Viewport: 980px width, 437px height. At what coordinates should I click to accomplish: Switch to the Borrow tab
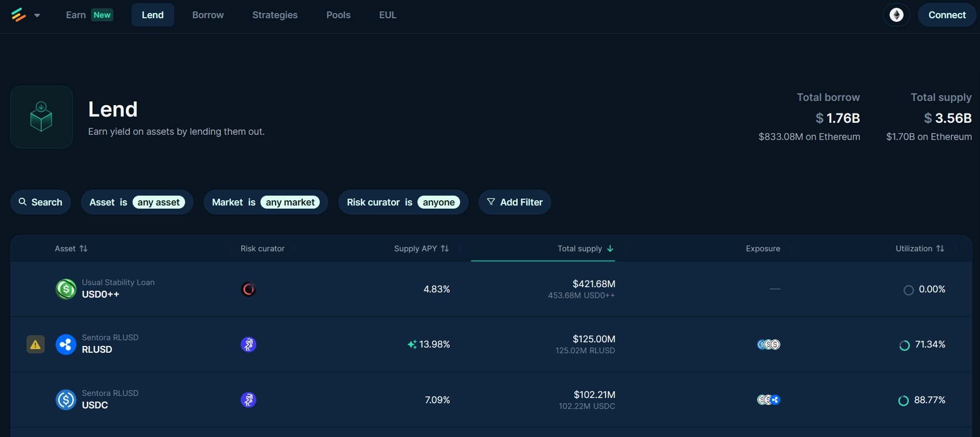point(208,15)
